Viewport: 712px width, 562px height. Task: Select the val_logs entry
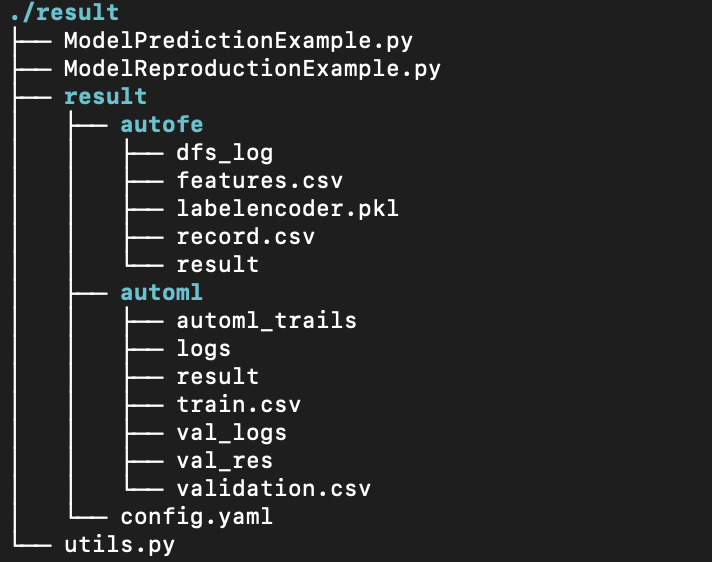pyautogui.click(x=231, y=433)
